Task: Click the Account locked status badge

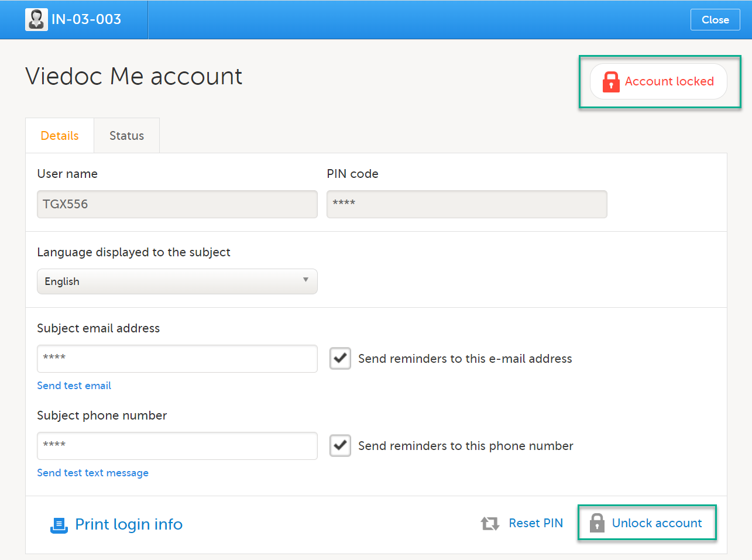Action: coord(658,81)
